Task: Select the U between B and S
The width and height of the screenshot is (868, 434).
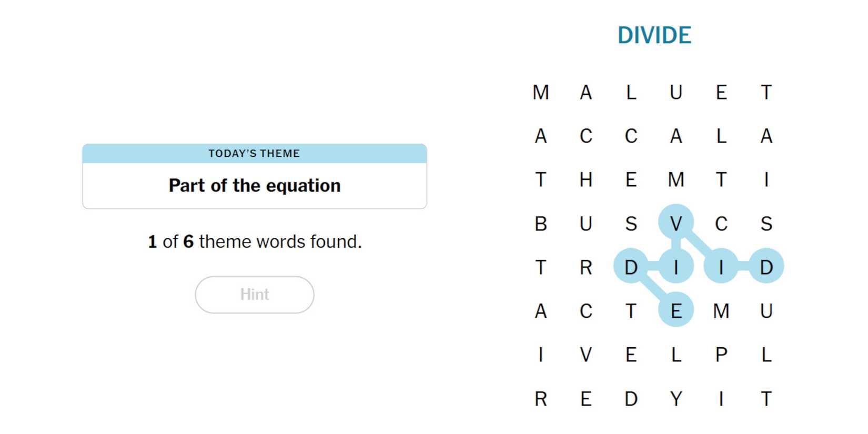Action: click(x=586, y=224)
